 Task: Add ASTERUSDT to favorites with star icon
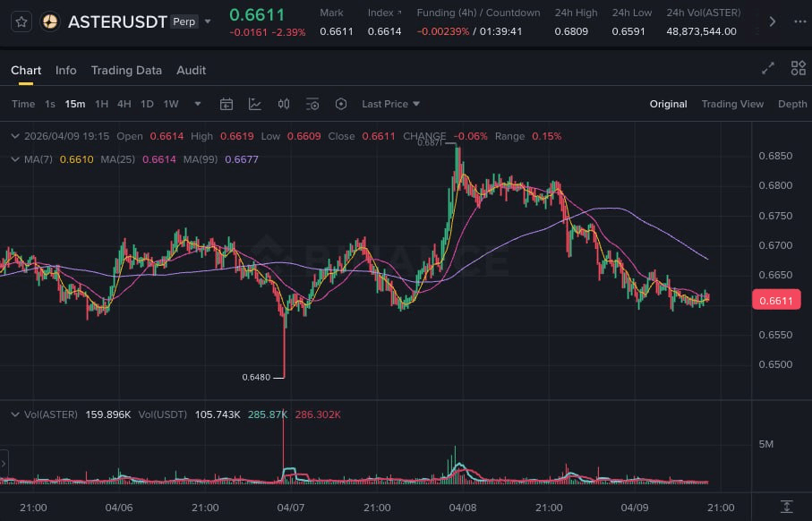(22, 21)
